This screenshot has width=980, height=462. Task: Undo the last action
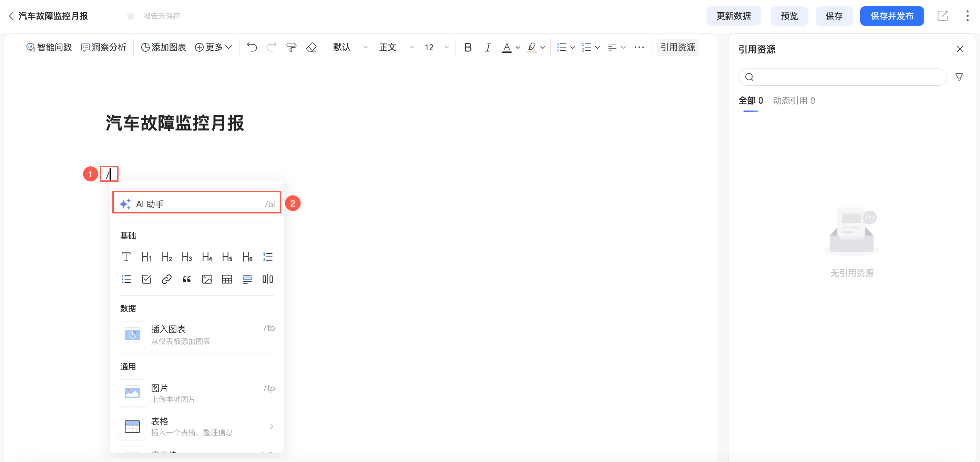(x=252, y=47)
